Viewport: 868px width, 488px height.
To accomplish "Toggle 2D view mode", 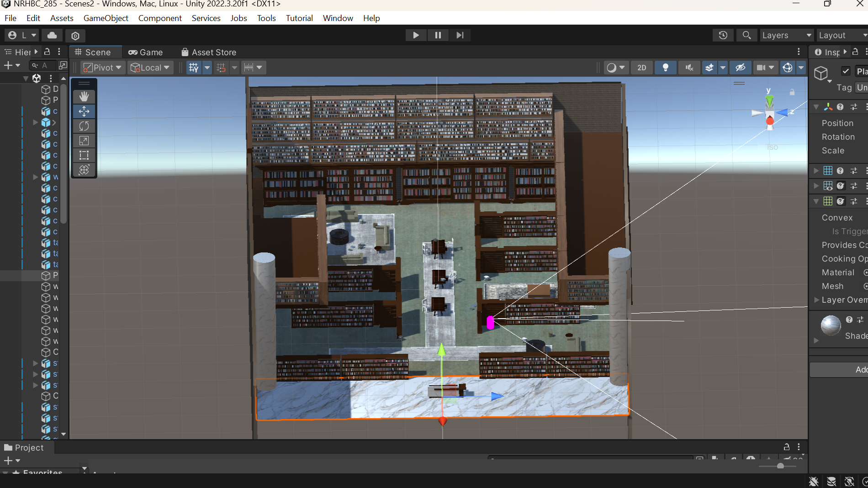I will [641, 68].
